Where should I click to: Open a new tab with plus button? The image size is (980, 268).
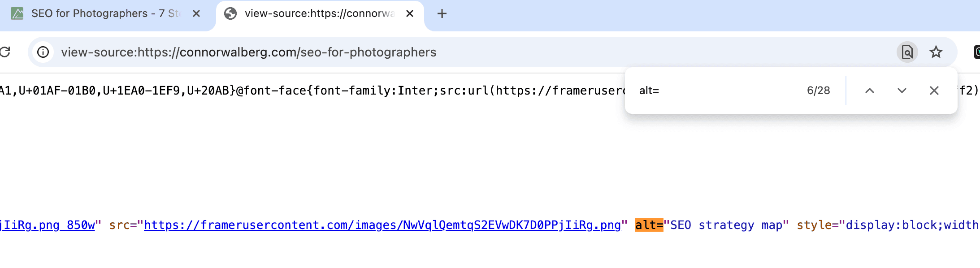click(x=442, y=13)
